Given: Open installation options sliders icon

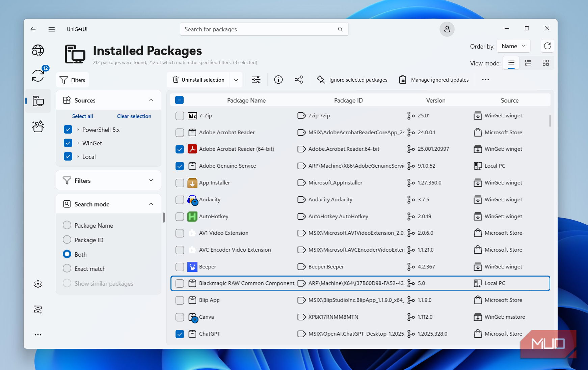Looking at the screenshot, I should pos(256,80).
